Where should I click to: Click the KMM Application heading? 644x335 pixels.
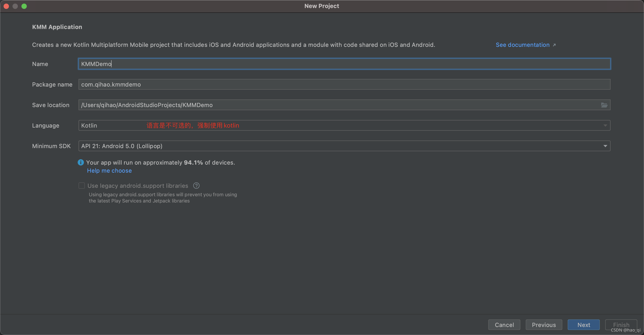(x=57, y=27)
